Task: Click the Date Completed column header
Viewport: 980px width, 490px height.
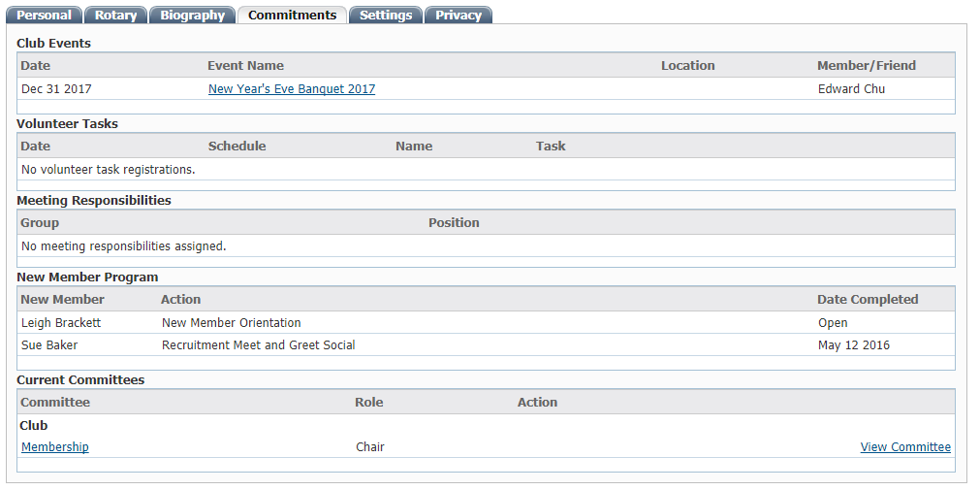Action: (x=867, y=300)
